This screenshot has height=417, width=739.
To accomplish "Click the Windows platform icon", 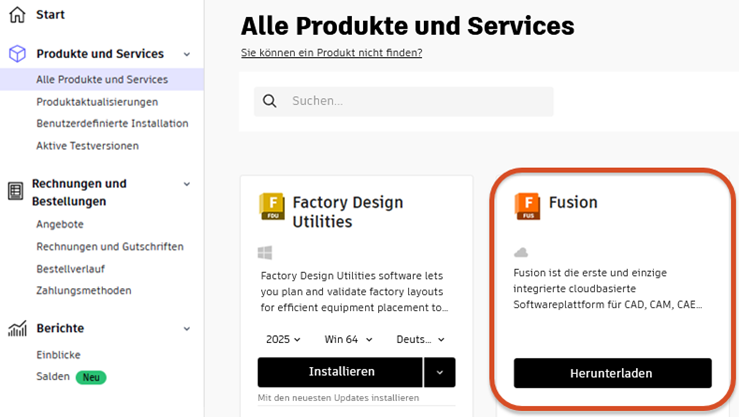I will point(265,253).
